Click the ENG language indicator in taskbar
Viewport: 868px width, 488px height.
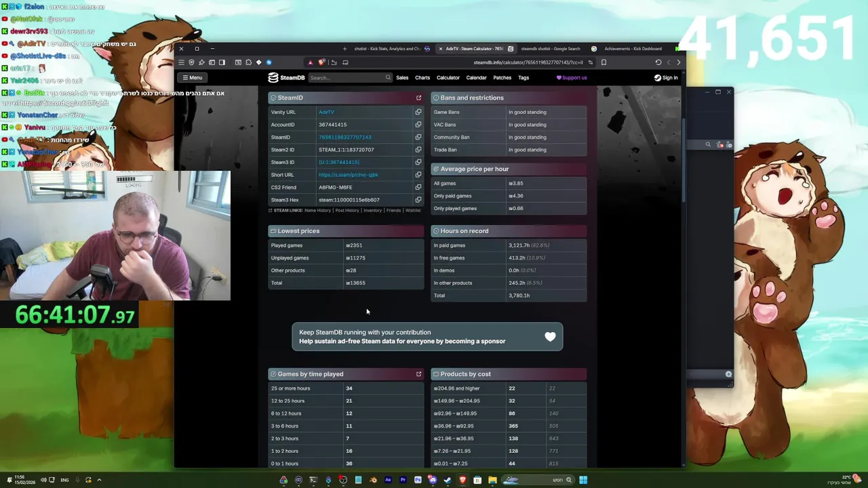pyautogui.click(x=64, y=480)
